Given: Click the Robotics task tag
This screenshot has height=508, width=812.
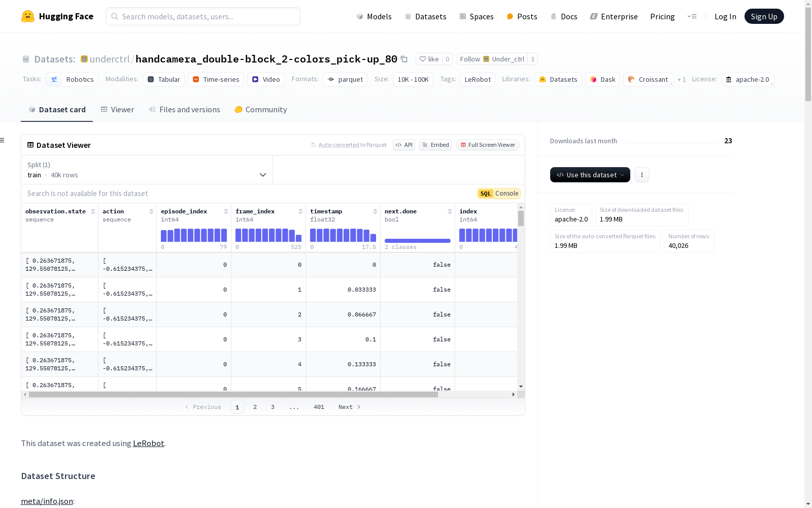Looking at the screenshot, I should [x=72, y=79].
